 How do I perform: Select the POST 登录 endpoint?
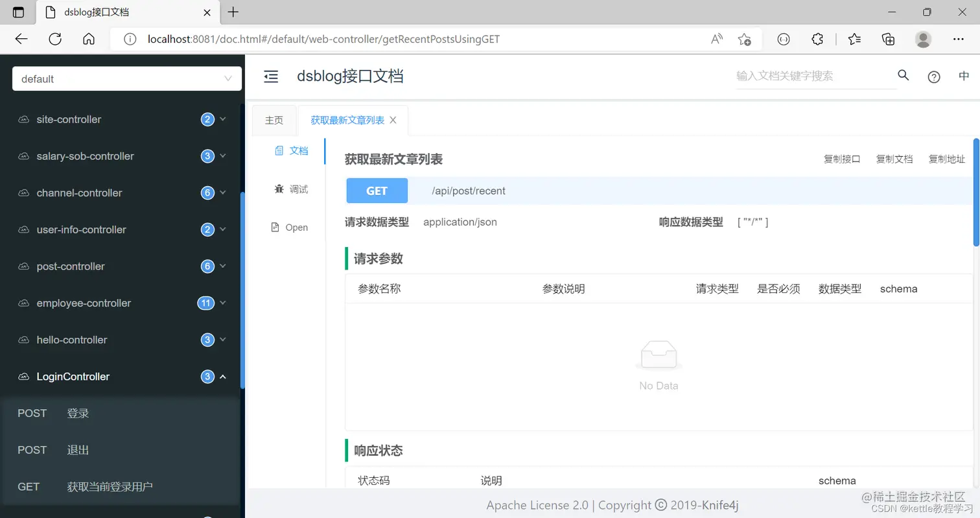78,413
